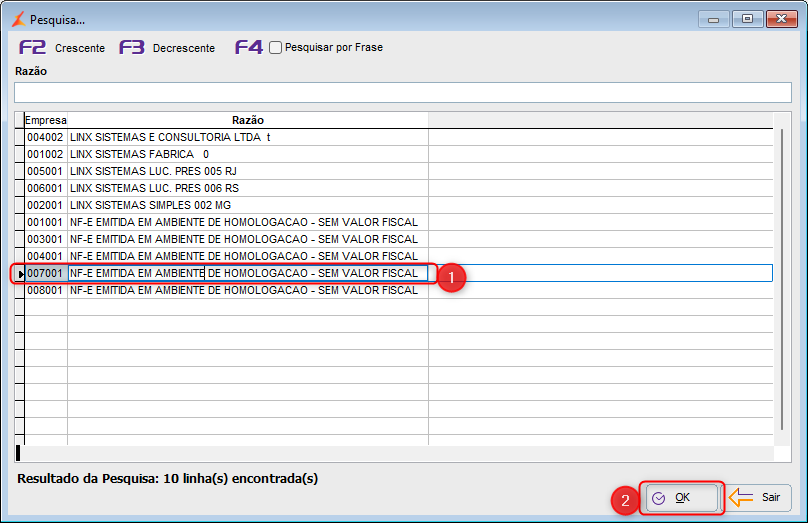Click the Razão search input field
Screen dimensions: 808x523
(x=403, y=93)
